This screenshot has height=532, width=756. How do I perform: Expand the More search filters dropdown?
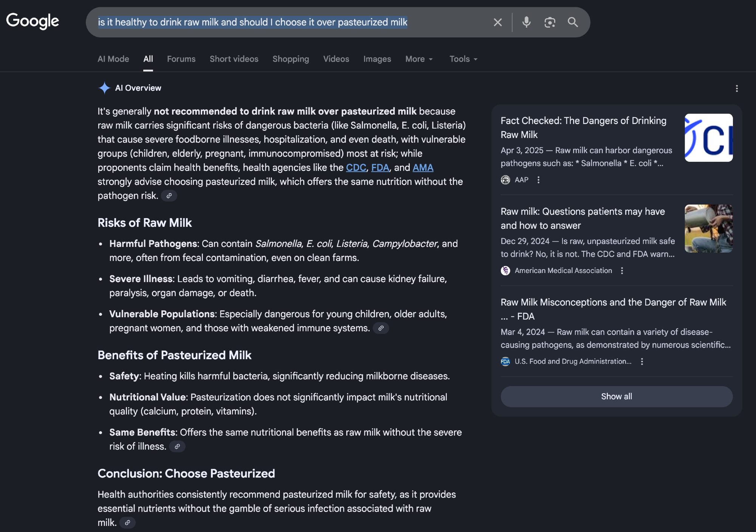(419, 59)
